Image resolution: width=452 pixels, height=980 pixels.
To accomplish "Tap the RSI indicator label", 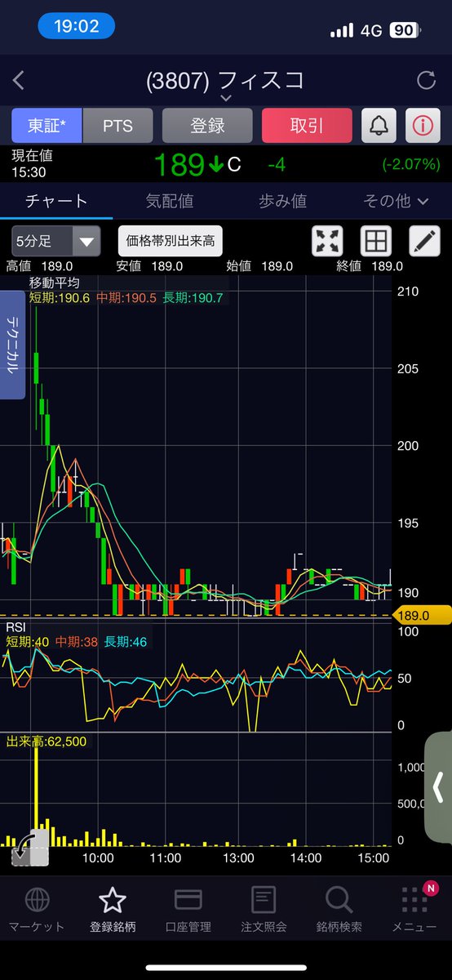I will 17,627.
